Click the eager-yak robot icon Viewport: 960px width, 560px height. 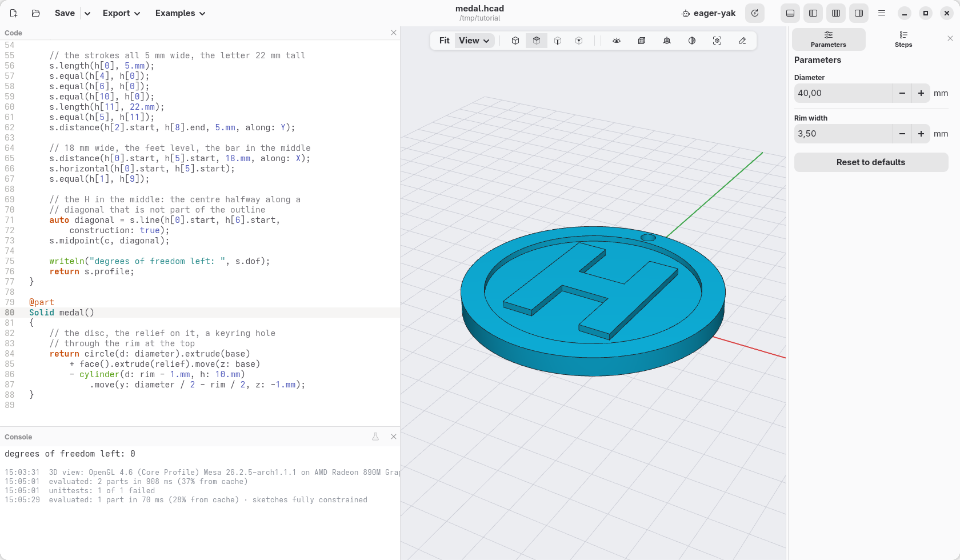click(686, 13)
